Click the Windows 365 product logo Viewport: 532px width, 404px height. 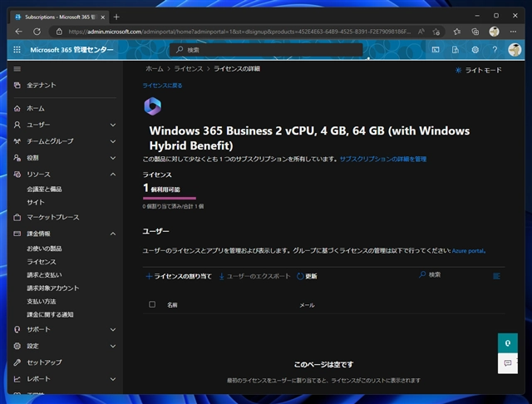152,106
